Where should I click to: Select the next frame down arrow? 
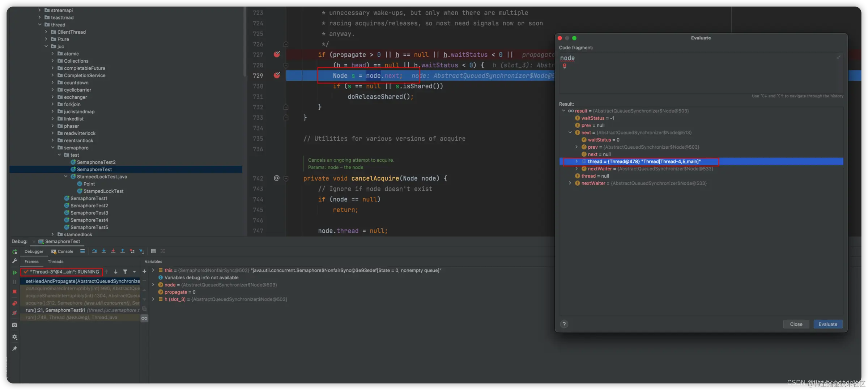[116, 272]
